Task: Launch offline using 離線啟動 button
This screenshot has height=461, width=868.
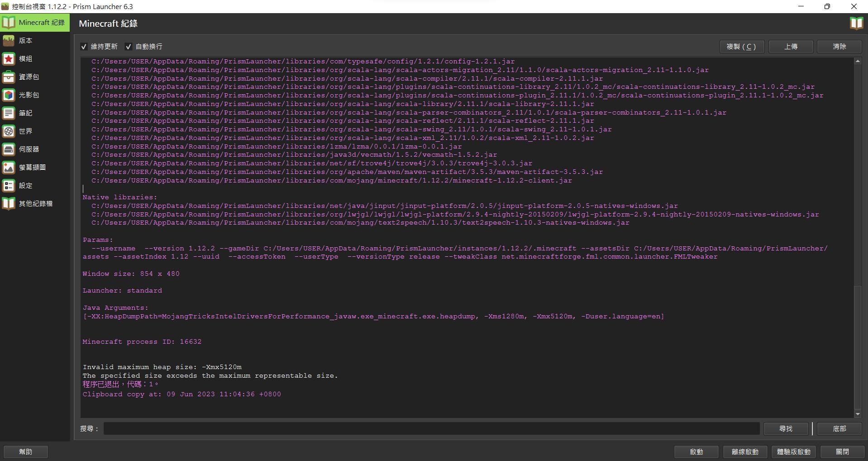Action: pyautogui.click(x=745, y=452)
